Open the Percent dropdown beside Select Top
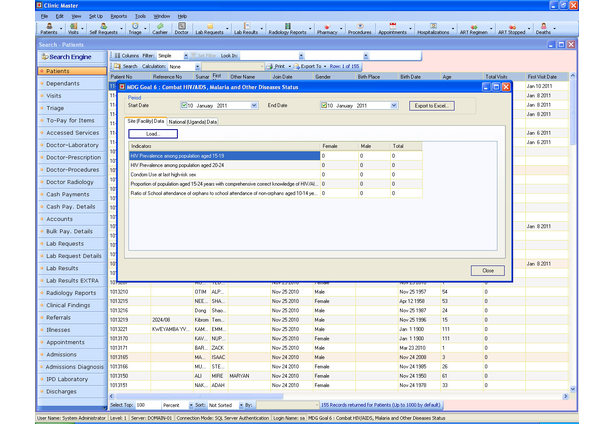The image size is (615, 424). pyautogui.click(x=191, y=405)
